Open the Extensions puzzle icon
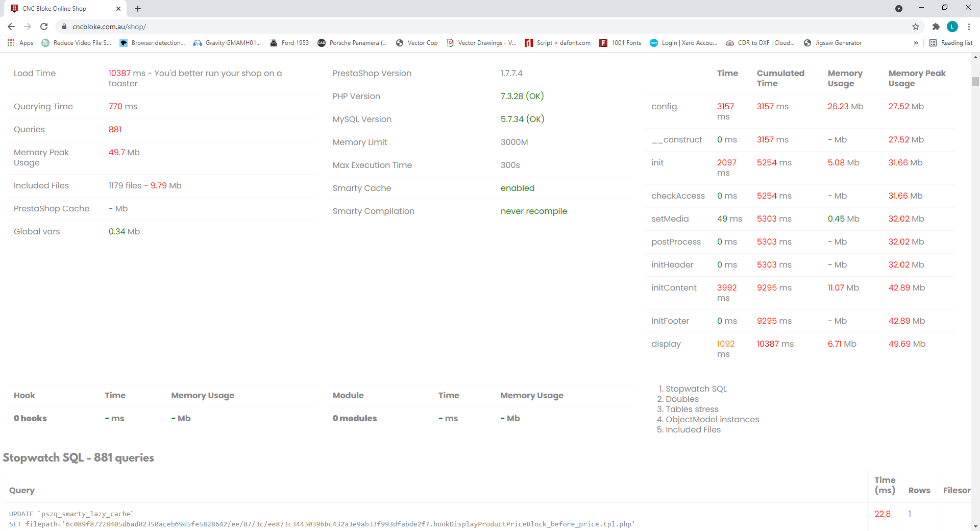Image resolution: width=980 pixels, height=531 pixels. [936, 27]
